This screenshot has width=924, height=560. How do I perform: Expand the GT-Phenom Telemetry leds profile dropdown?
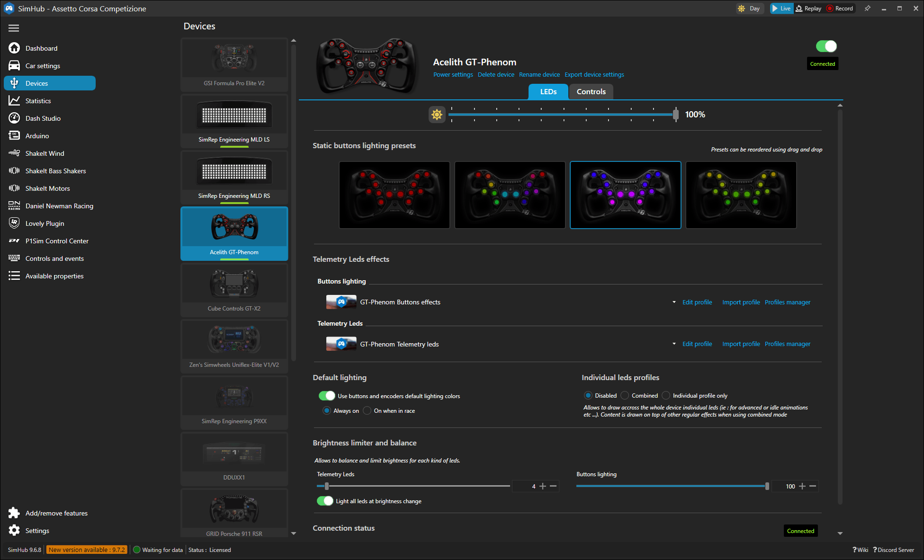pyautogui.click(x=674, y=344)
